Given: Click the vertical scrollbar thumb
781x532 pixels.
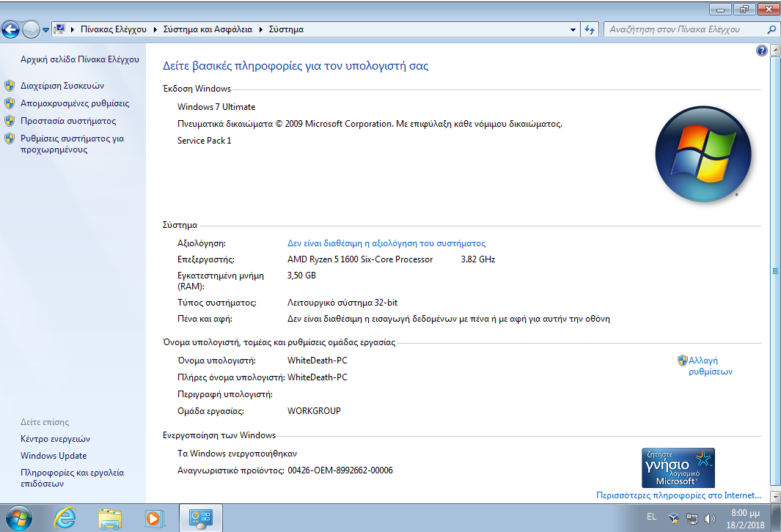Looking at the screenshot, I should click(775, 270).
